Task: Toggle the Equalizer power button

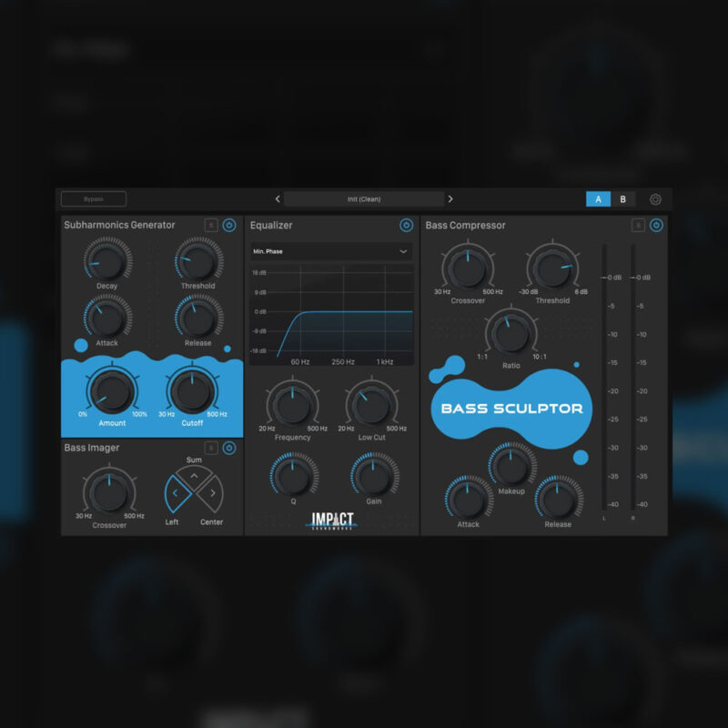Action: tap(406, 225)
